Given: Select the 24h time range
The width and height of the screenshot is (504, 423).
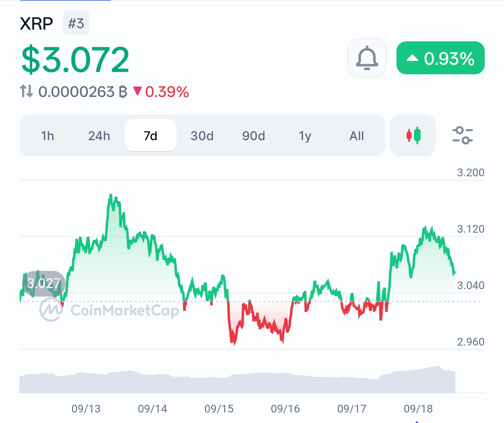Looking at the screenshot, I should pos(99,136).
